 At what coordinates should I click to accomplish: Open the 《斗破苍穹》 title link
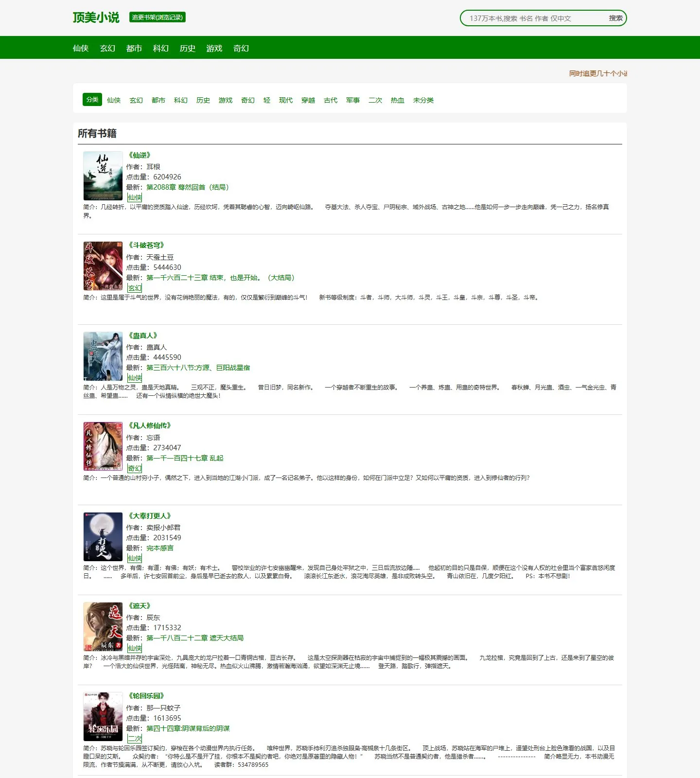click(x=146, y=245)
